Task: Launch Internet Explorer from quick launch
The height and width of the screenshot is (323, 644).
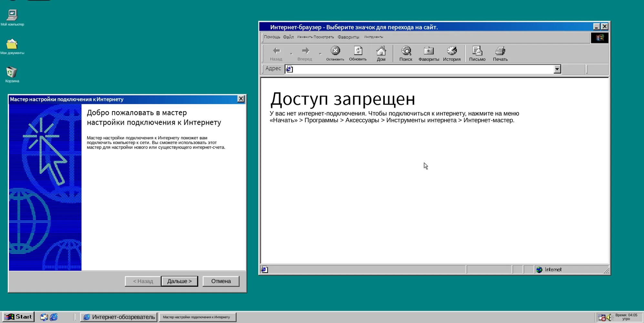Action: point(54,317)
